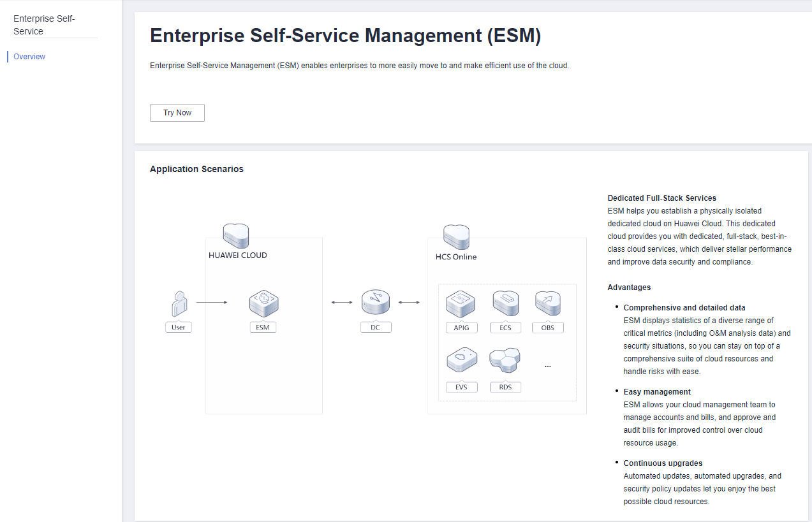Click the arrow from User to ESM
The height and width of the screenshot is (522, 812).
pos(212,303)
